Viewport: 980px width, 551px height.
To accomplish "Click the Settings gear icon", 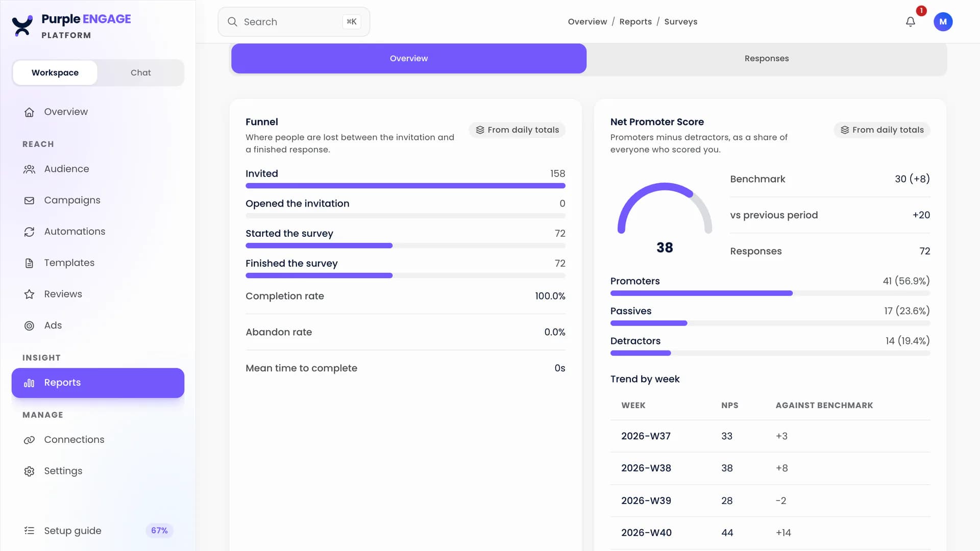I will pyautogui.click(x=29, y=471).
